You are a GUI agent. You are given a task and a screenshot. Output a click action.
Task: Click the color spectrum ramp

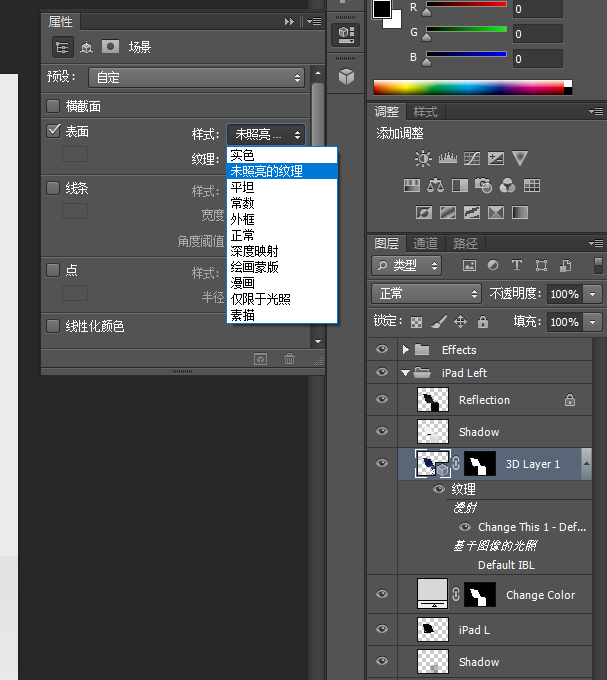point(467,87)
